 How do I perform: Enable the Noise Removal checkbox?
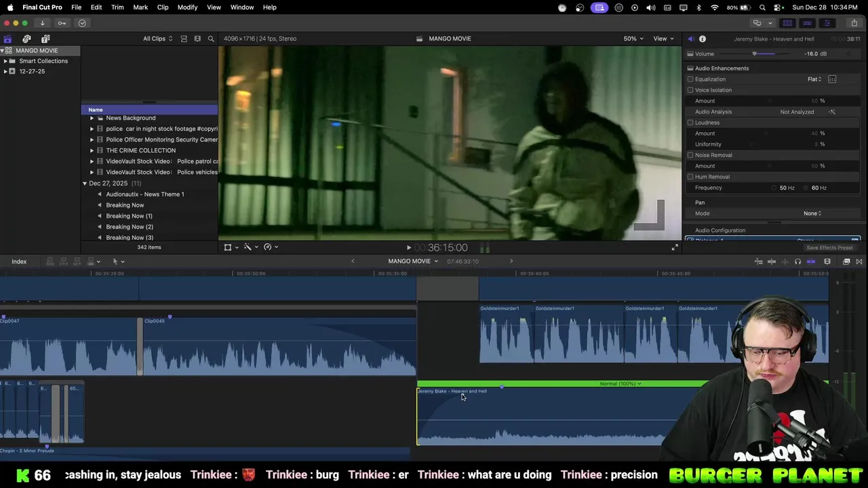[x=690, y=155]
